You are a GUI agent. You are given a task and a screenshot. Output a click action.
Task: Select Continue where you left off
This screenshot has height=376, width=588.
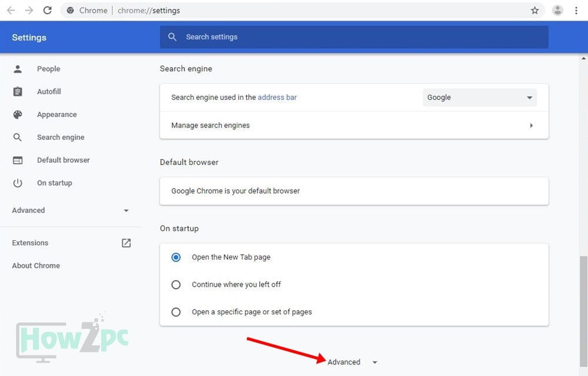176,284
